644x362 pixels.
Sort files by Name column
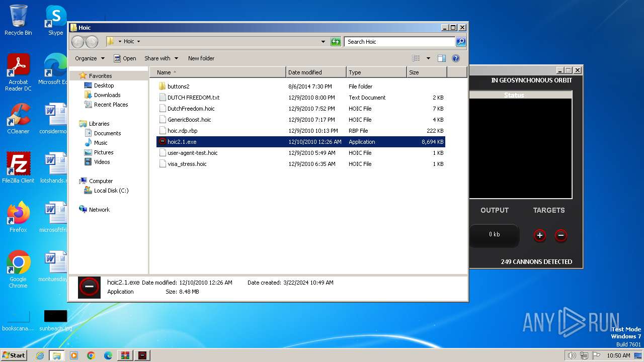218,72
